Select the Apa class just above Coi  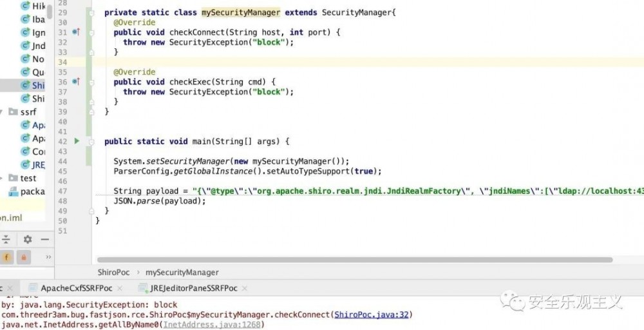33,138
